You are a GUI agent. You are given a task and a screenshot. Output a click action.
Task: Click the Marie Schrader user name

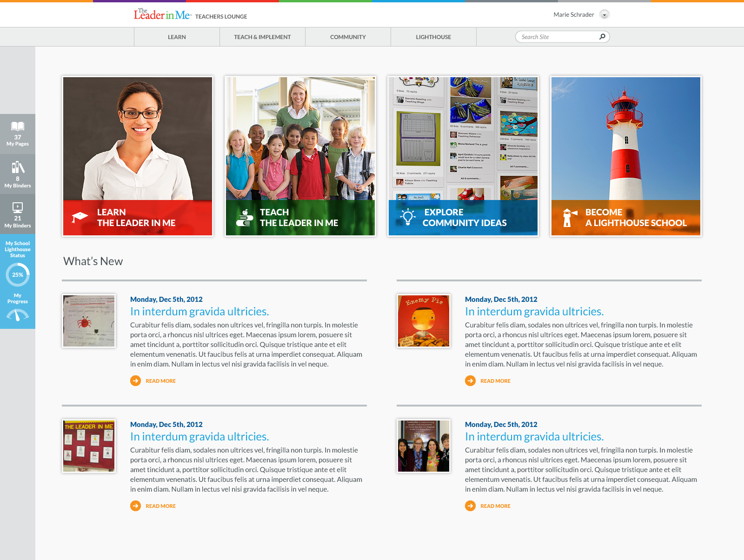[574, 14]
